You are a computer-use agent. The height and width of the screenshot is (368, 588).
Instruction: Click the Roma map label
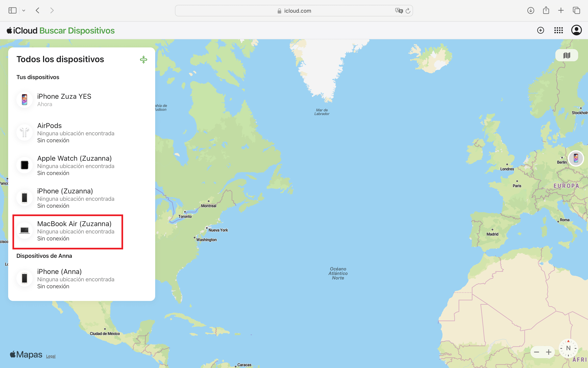565,220
